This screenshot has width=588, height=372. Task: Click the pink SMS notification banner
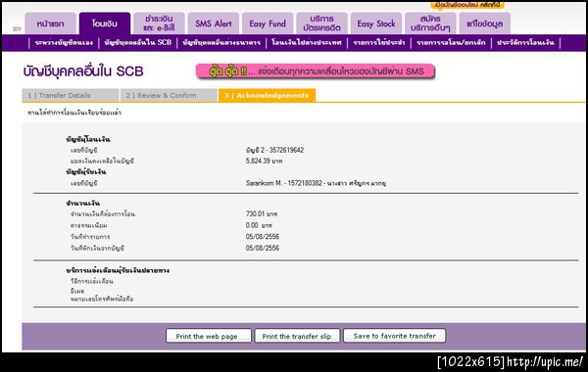[316, 71]
